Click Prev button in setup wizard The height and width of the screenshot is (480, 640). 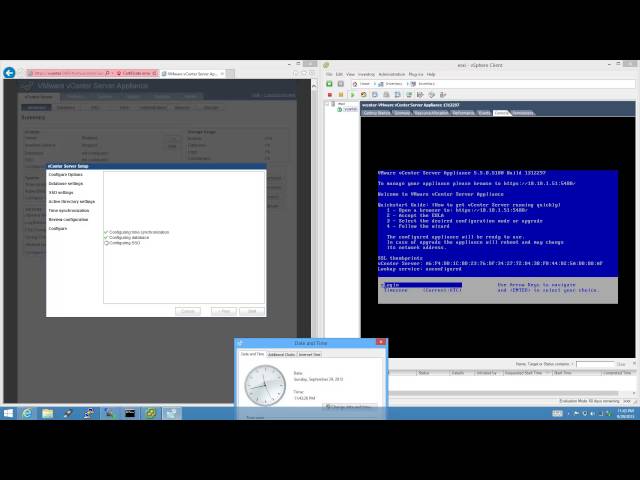224,311
